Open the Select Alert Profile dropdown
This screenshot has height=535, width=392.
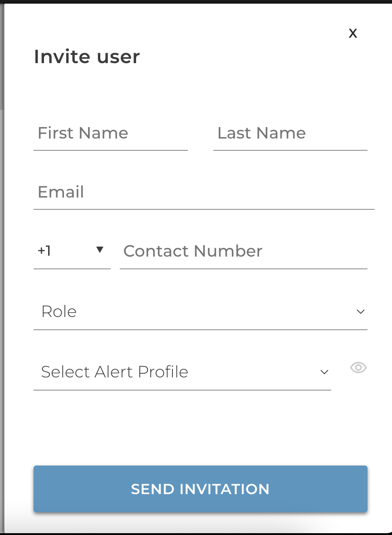point(182,372)
